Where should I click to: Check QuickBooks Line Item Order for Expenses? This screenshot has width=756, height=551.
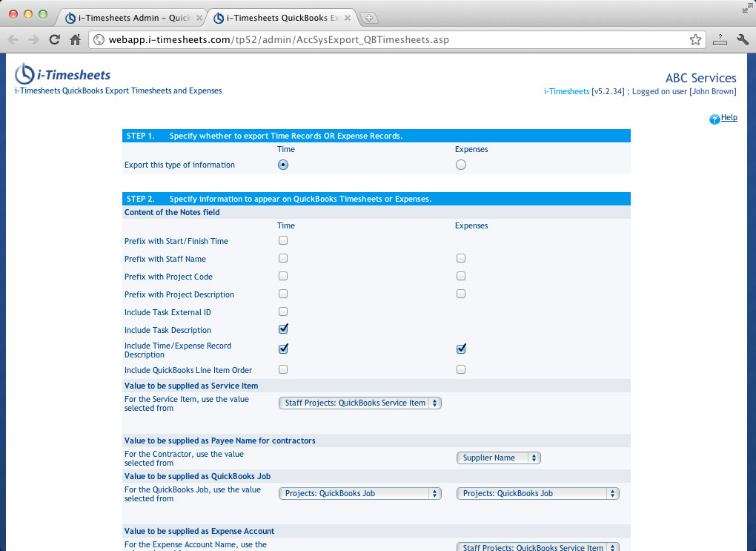(x=461, y=369)
